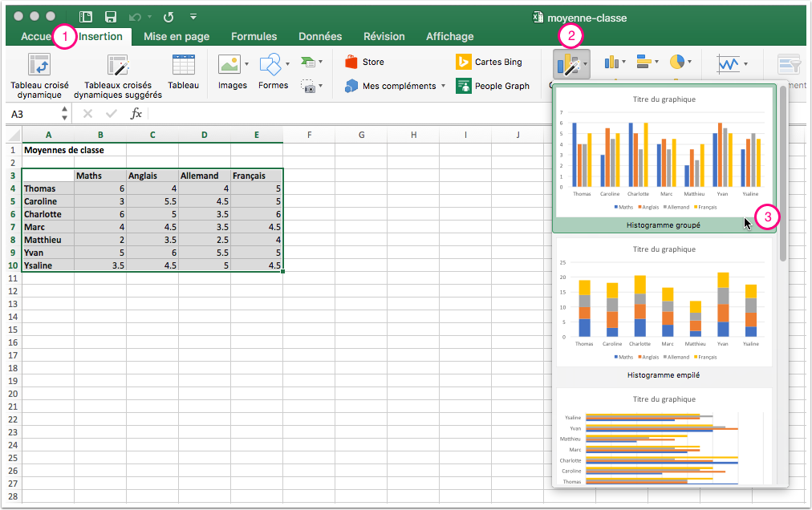Open Tableaux croisés dynamiques suggérés
The height and width of the screenshot is (510, 812).
[x=118, y=75]
